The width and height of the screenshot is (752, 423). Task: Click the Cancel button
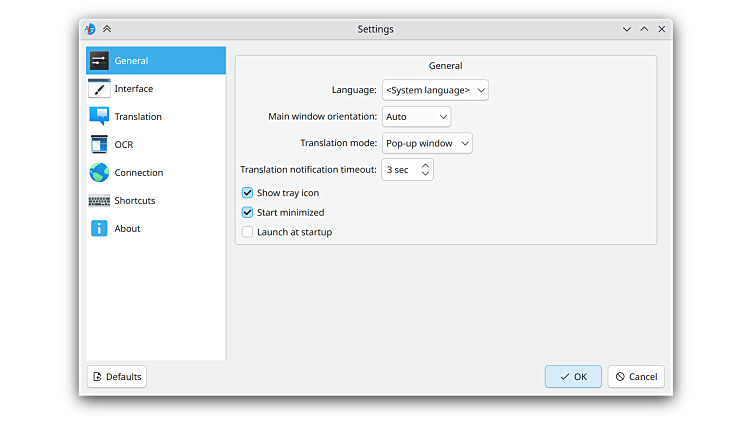pos(636,377)
